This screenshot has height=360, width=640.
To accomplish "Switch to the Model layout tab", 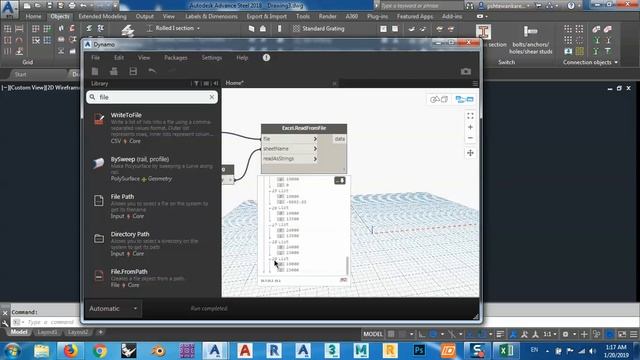I will pos(19,332).
